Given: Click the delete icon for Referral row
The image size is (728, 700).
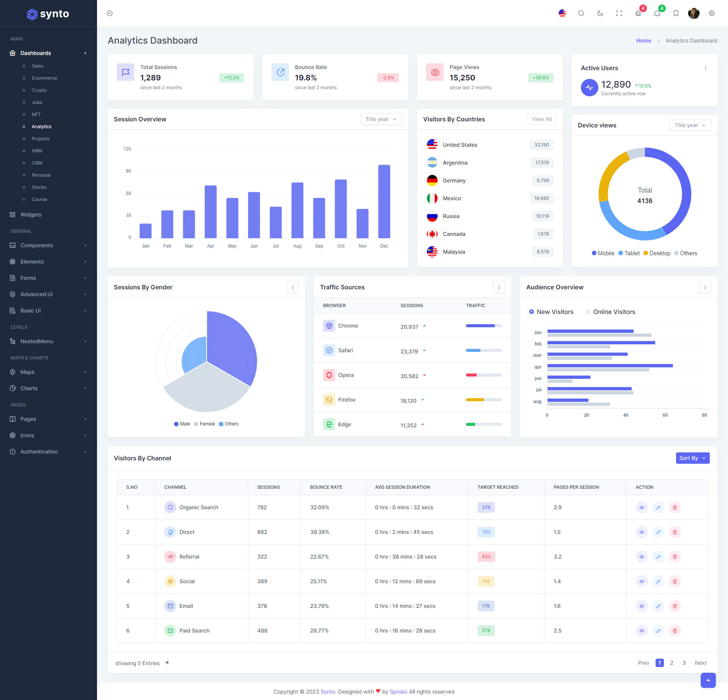Looking at the screenshot, I should coord(675,557).
